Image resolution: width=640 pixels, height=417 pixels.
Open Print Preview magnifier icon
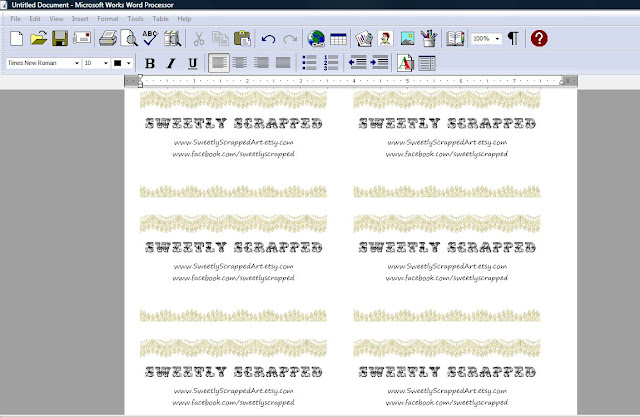tap(129, 38)
